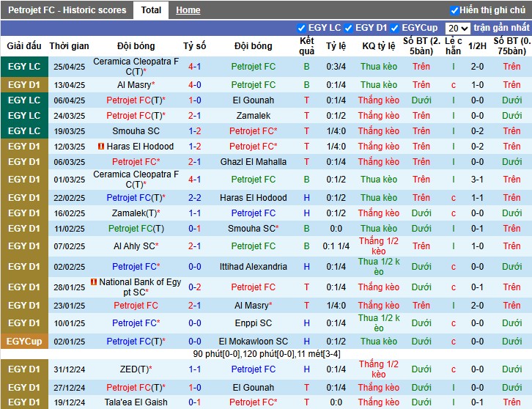Click the EGYCup league badge on 02/01/25
The image size is (532, 409).
click(24, 342)
